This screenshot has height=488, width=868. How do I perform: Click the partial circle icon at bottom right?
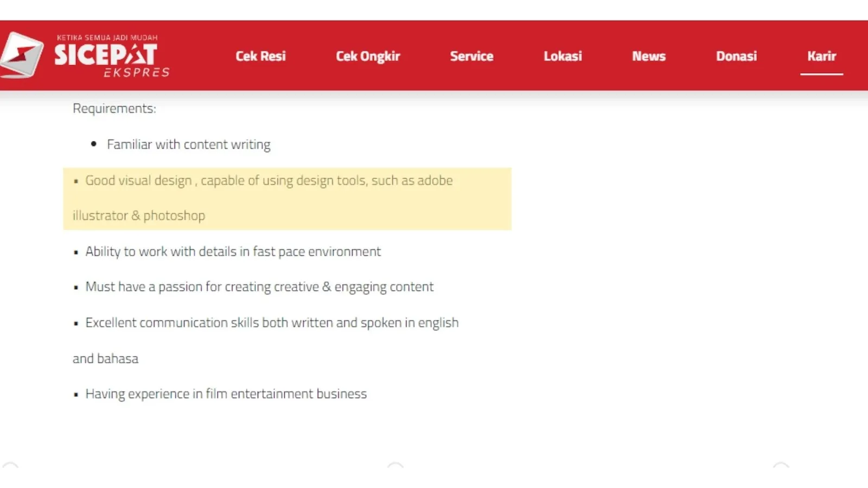pos(781,465)
